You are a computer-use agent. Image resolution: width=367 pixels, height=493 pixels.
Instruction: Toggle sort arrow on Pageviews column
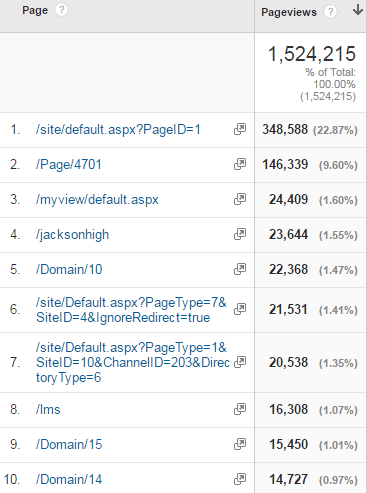(x=358, y=10)
